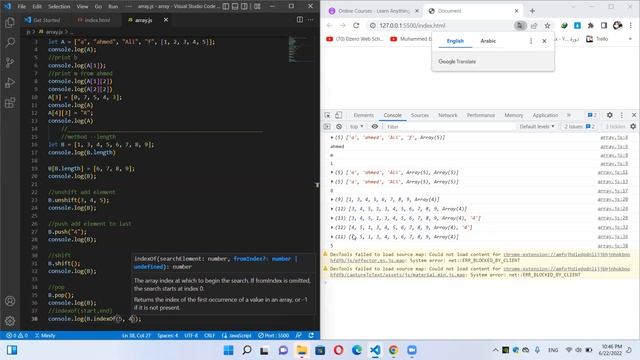Open Chrome's three-dot menu
This screenshot has height=360, width=640.
(x=631, y=25)
